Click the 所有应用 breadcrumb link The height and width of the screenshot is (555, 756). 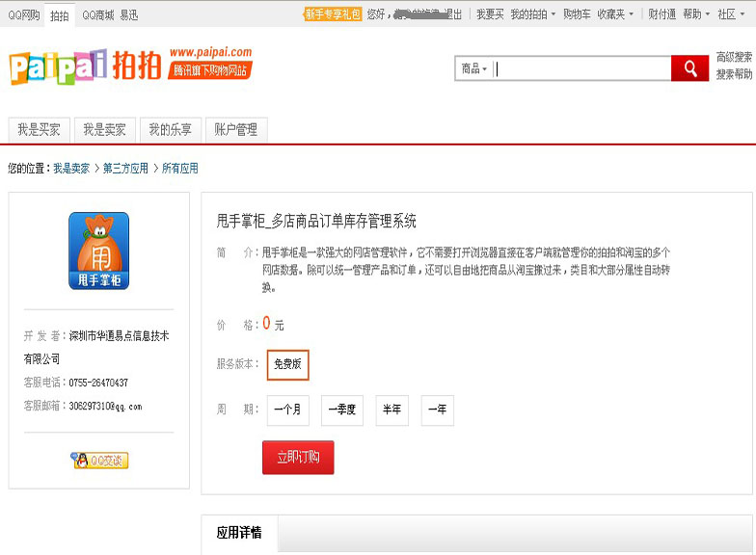coord(179,169)
